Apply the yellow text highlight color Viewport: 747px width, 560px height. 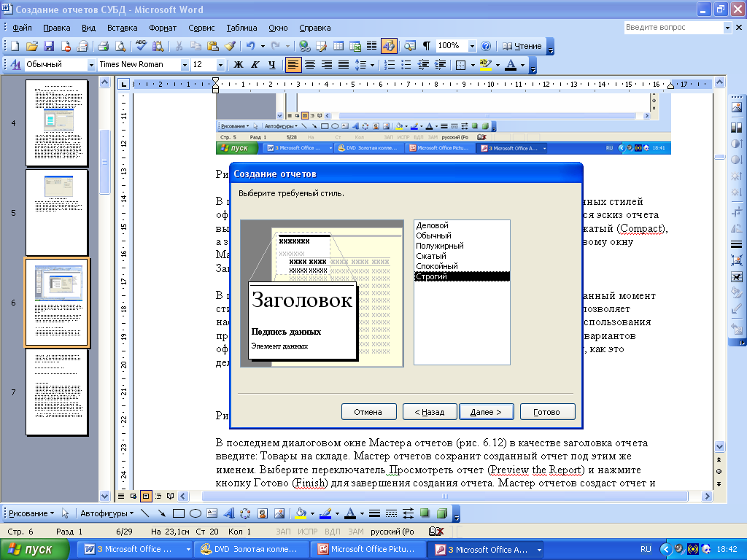coord(485,65)
